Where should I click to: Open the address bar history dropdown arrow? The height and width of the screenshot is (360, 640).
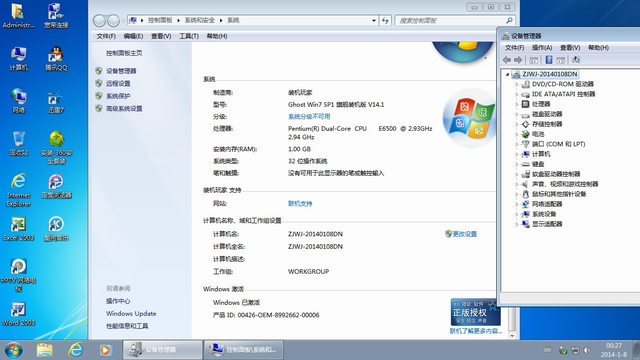373,20
